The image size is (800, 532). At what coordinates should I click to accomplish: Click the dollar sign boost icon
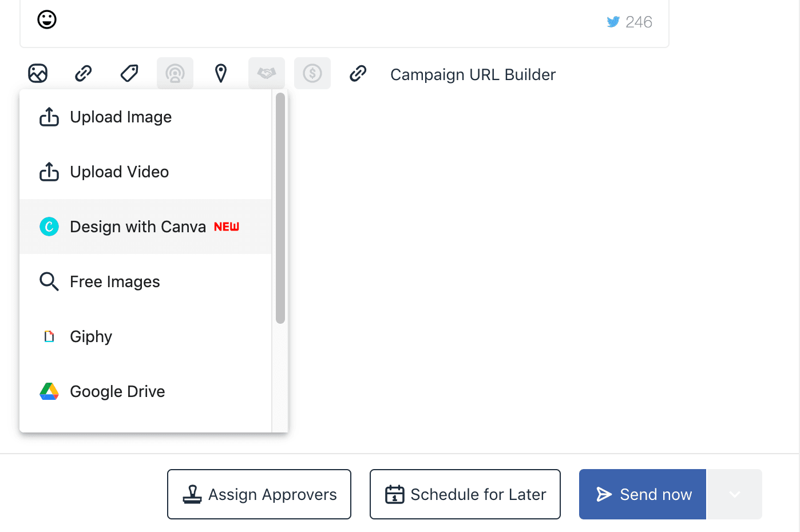pyautogui.click(x=312, y=73)
